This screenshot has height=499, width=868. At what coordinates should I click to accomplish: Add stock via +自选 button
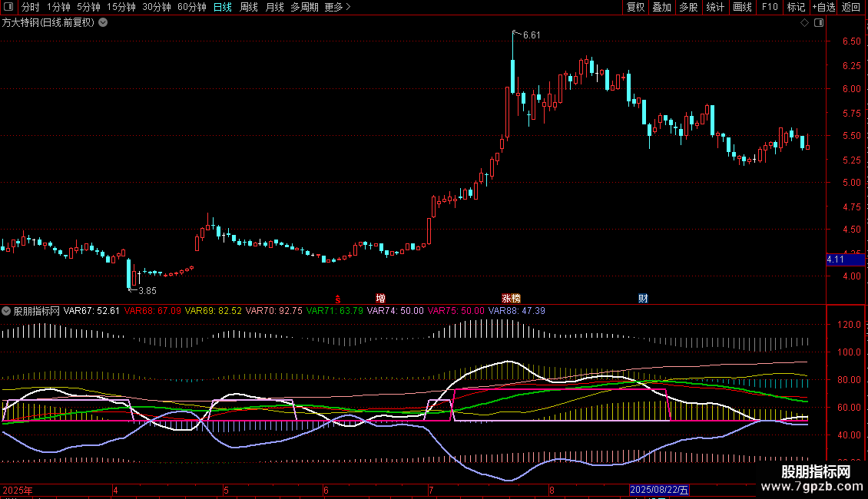coord(823,7)
